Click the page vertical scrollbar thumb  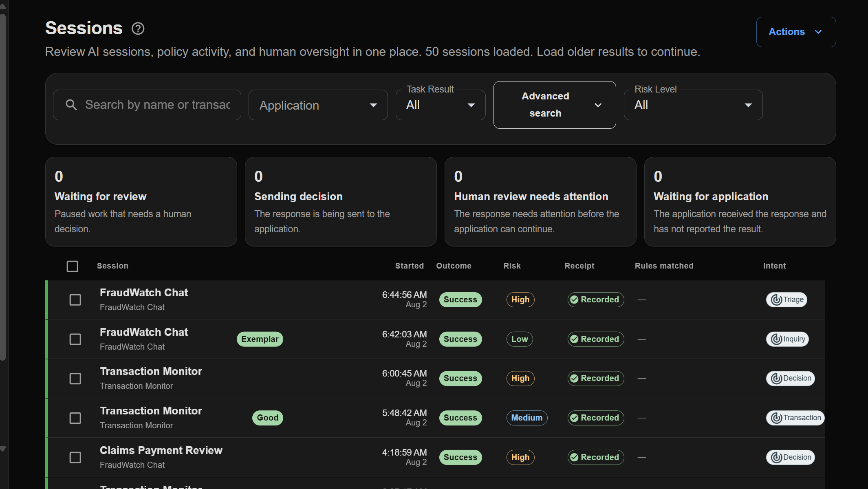[x=3, y=187]
